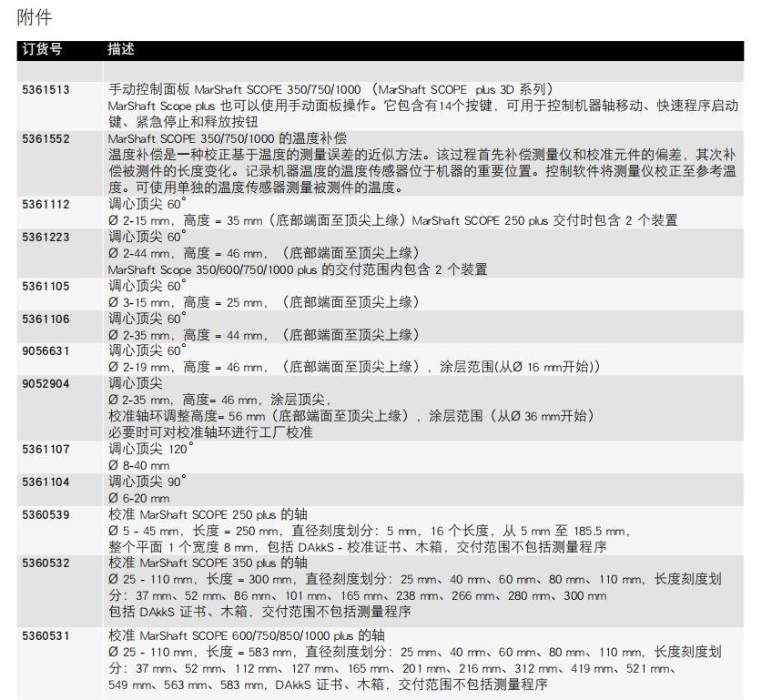Click "调心顶尖 60°" in row 5361112
This screenshot has height=700, width=772.
(147, 204)
